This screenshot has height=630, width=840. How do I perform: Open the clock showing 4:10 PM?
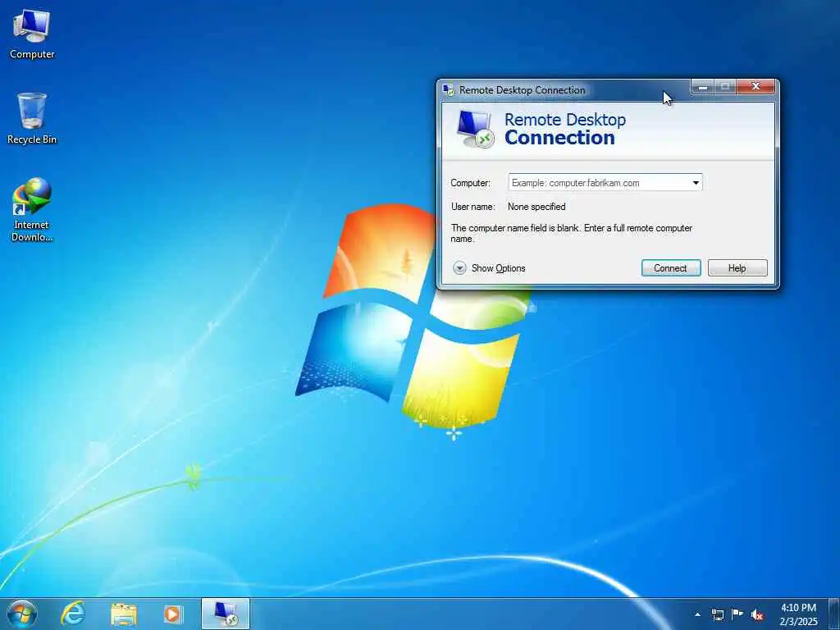tap(798, 614)
